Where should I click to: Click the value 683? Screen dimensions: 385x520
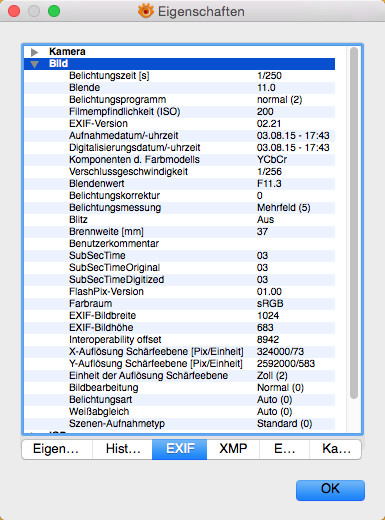pyautogui.click(x=265, y=328)
